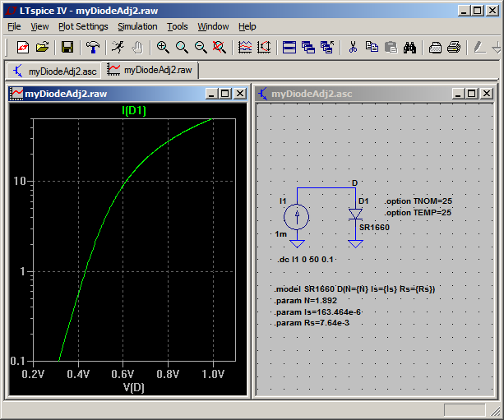Viewport: 504px width, 420px height.
Task: Close the myDiodeAdj2.asc schematic window
Action: tap(487, 94)
